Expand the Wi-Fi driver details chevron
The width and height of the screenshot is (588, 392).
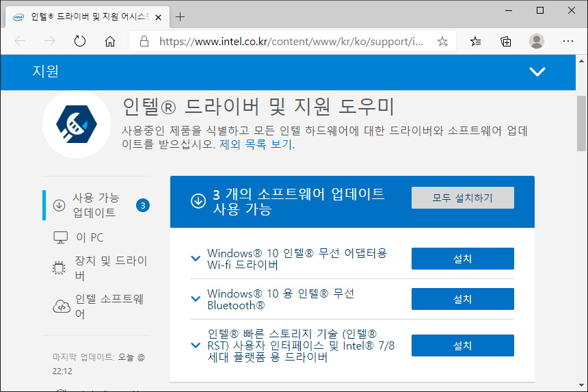(196, 259)
